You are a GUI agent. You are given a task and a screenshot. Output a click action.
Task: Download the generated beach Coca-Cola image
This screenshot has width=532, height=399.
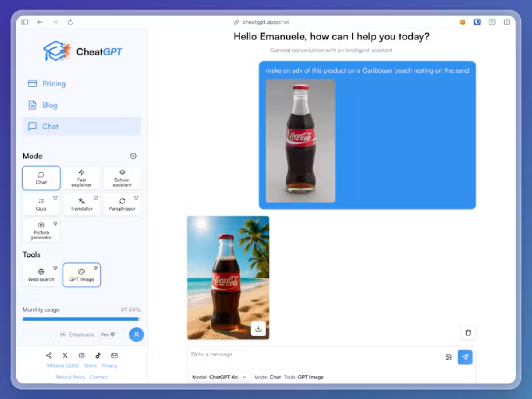click(x=258, y=329)
